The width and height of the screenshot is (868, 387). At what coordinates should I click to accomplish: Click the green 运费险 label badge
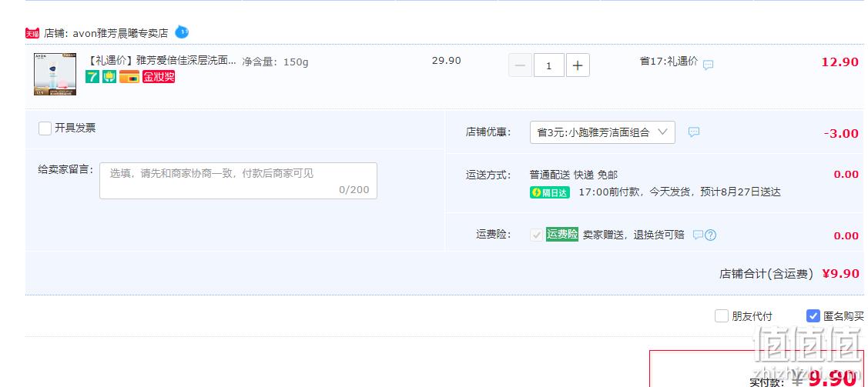pos(562,235)
